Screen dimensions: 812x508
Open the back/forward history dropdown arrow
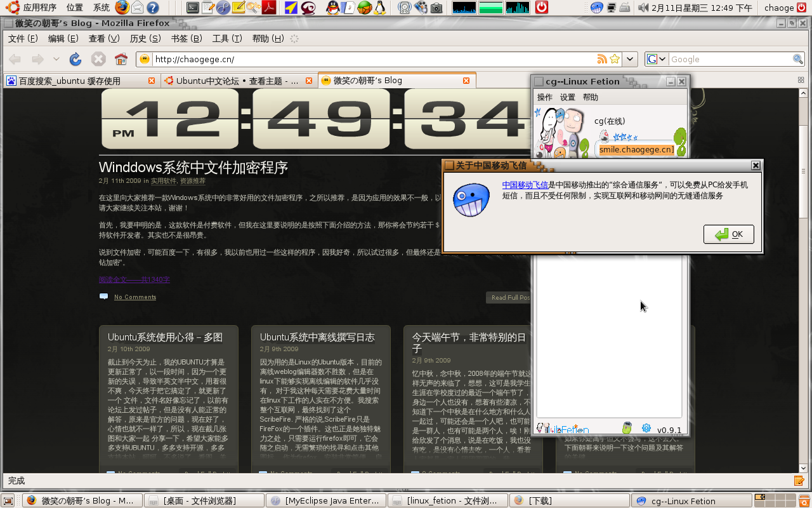pyautogui.click(x=56, y=59)
